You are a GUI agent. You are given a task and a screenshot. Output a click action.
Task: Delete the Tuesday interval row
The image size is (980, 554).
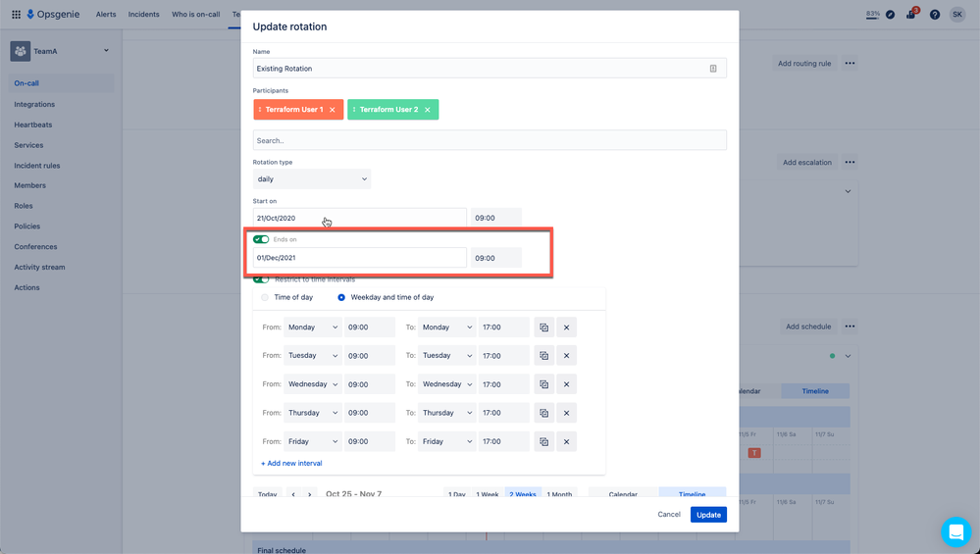[x=566, y=356]
